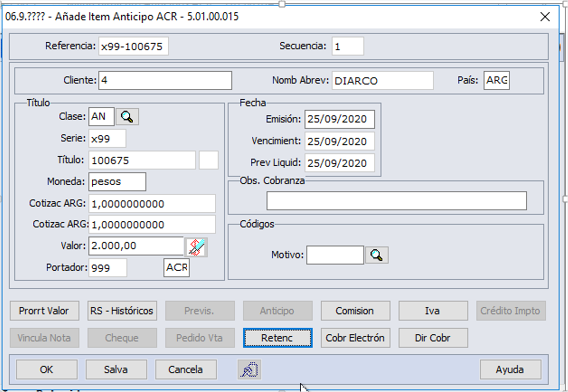Focus the Prev Liquid date field
This screenshot has width=568, height=392.
pos(339,163)
